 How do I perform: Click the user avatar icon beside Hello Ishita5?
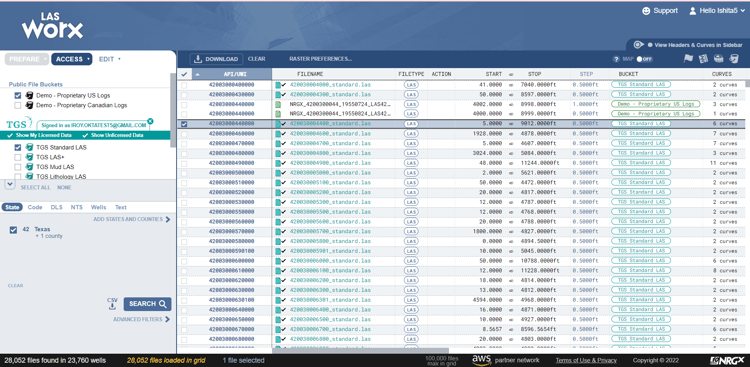click(692, 11)
